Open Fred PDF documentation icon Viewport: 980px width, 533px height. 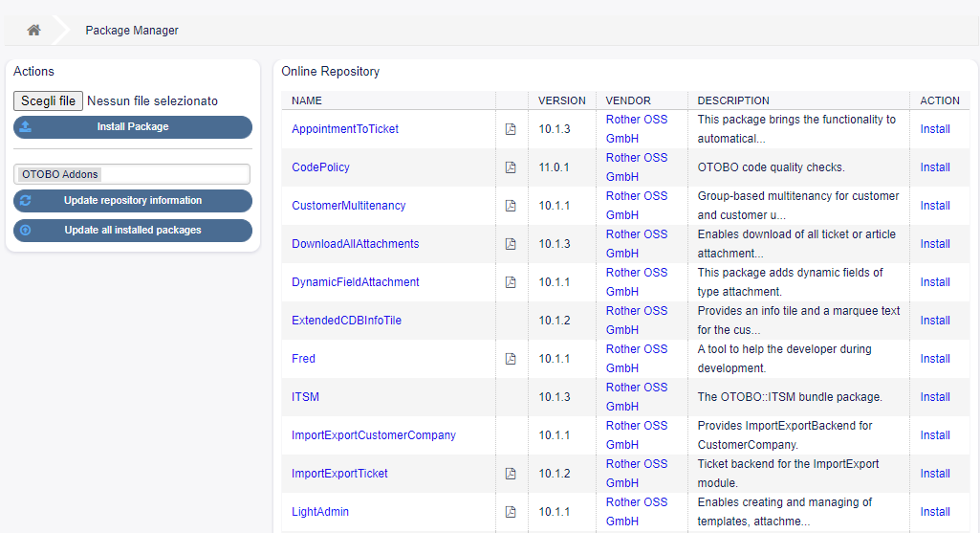[x=511, y=359]
